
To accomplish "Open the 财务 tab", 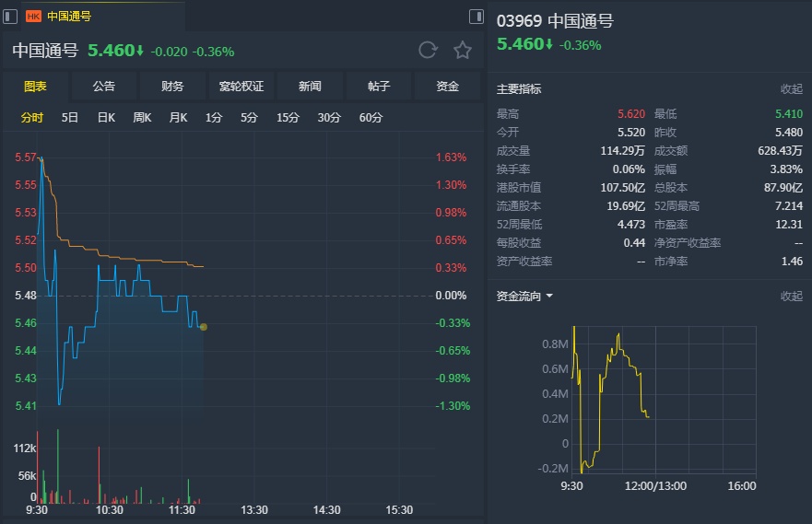I will click(172, 87).
